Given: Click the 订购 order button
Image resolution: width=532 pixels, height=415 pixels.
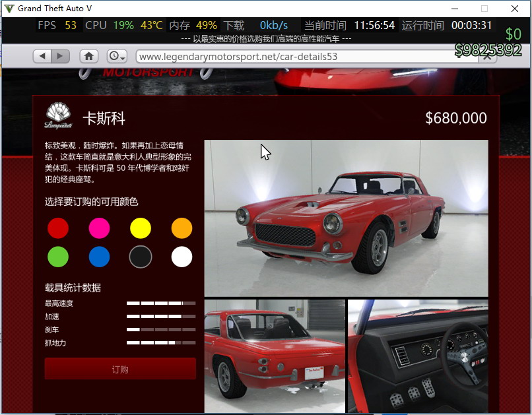Looking at the screenshot, I should 120,369.
